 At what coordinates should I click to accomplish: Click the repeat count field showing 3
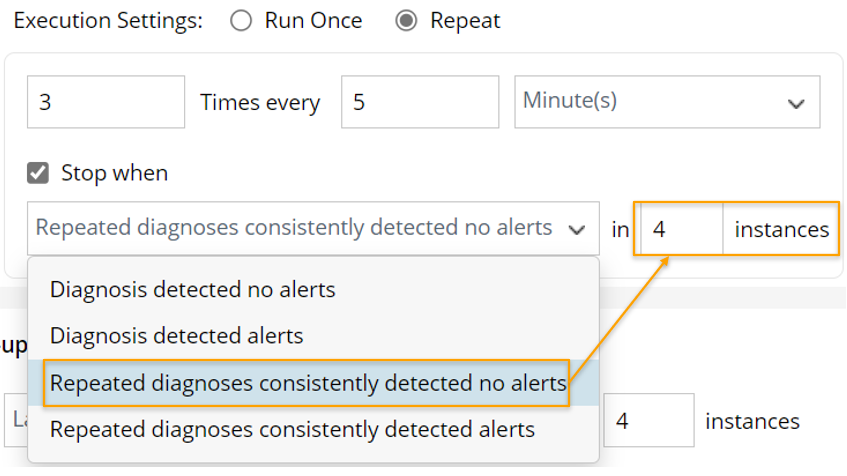tap(105, 102)
